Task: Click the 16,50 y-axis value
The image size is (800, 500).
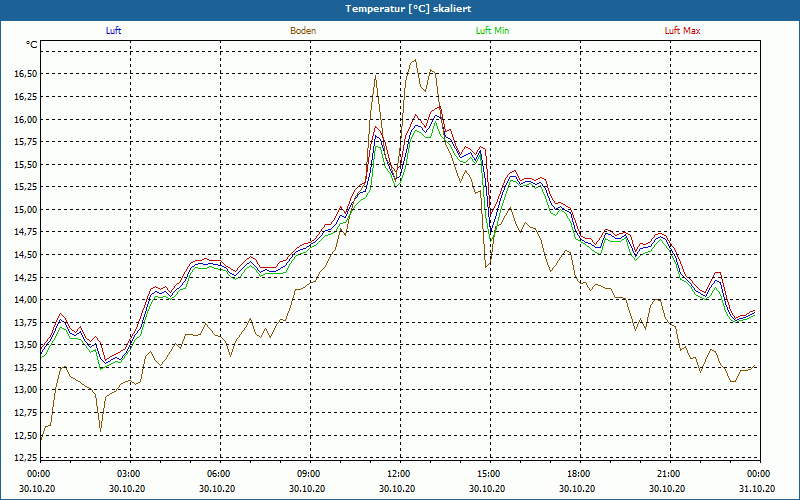Action: (26, 74)
